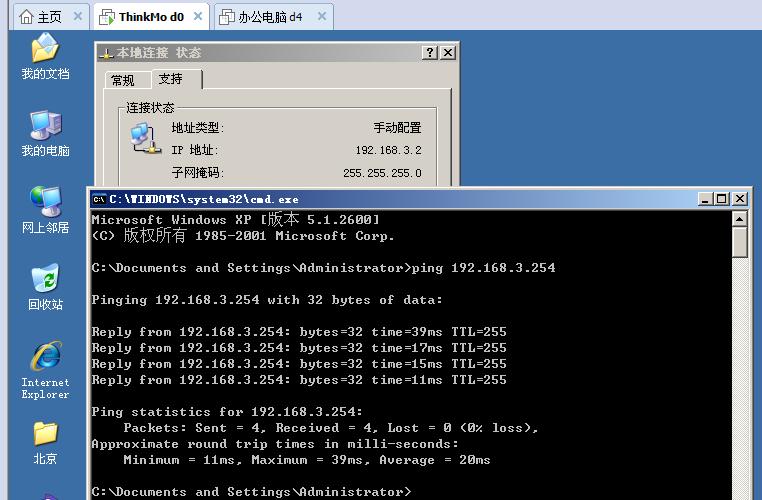Select the 北京 folder icon
Viewport: 762px width, 500px height.
coord(45,443)
